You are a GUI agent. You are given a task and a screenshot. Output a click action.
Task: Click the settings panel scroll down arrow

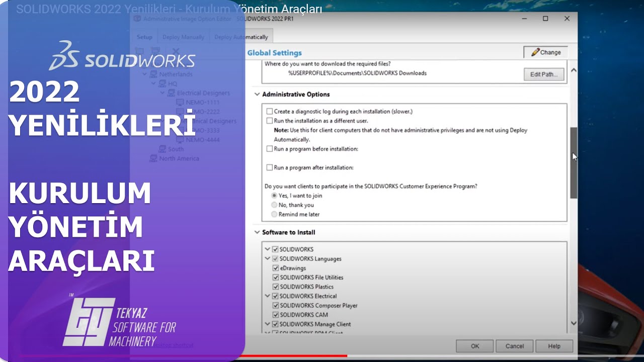574,323
